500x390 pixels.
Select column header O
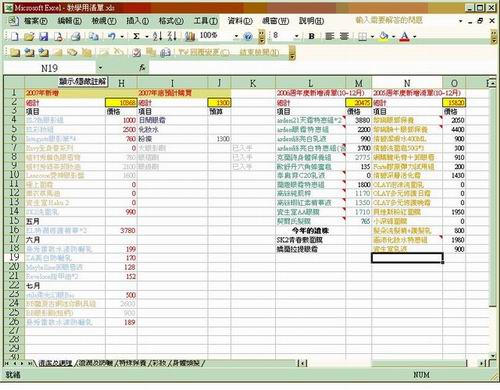pos(454,83)
